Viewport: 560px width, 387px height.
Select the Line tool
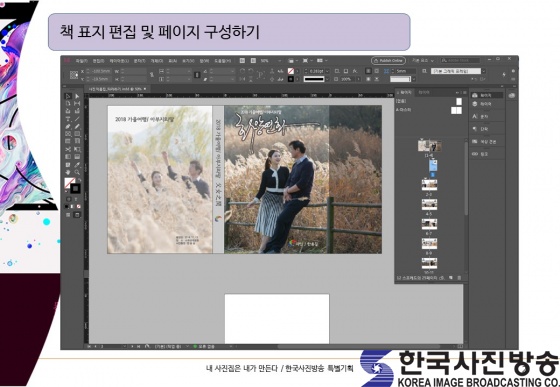pos(77,119)
